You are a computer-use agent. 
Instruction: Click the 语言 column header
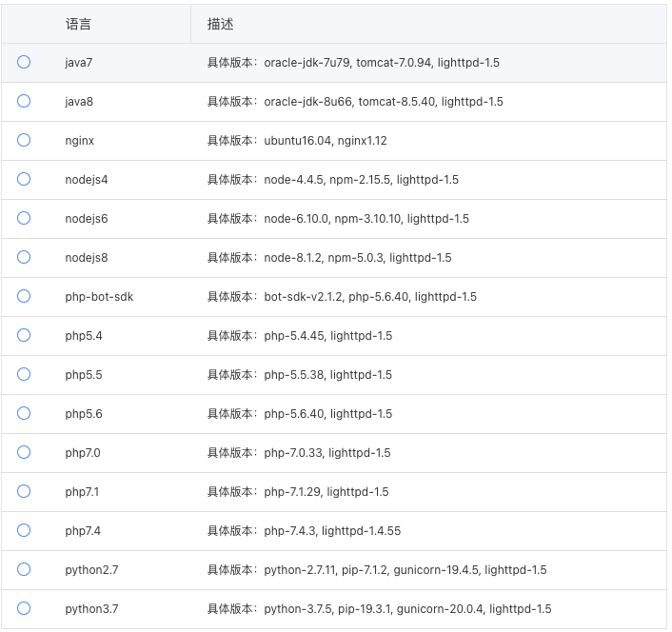tap(78, 24)
